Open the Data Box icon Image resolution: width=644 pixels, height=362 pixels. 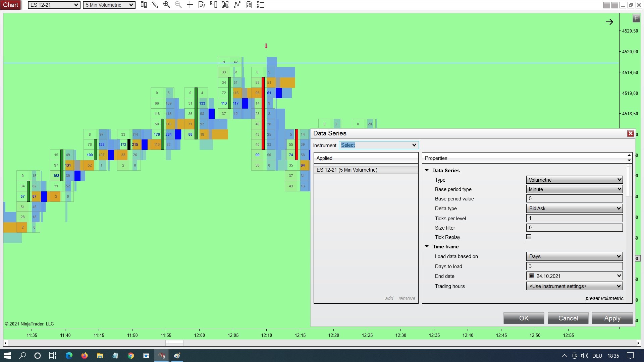(202, 5)
